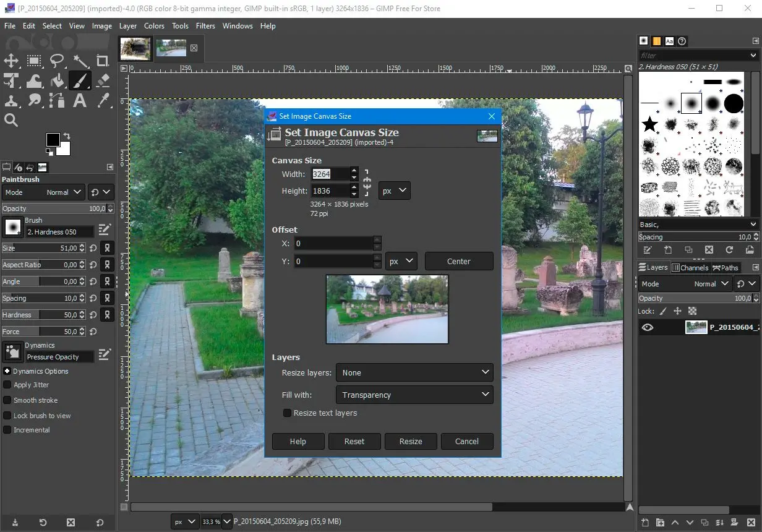Select the Text tool

80,100
